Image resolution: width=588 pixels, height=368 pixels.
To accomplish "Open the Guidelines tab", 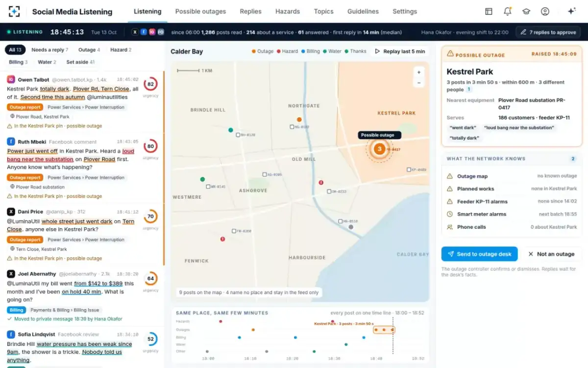I will pos(363,11).
